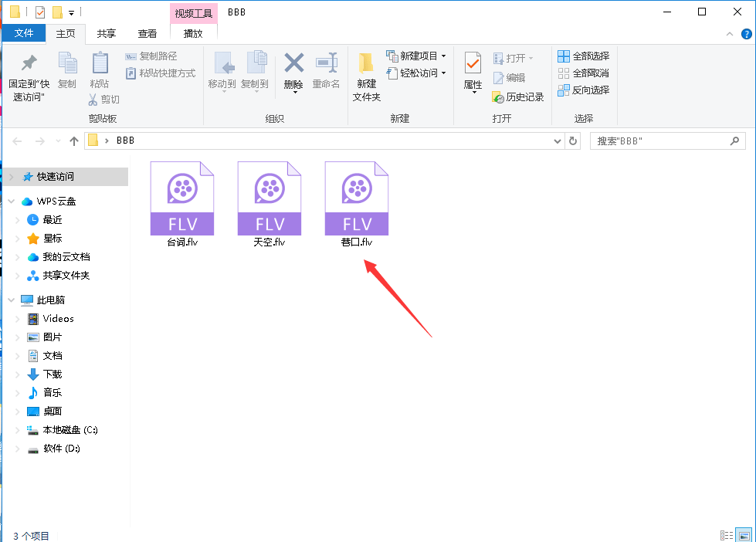Click Select All (全部选择)

pyautogui.click(x=583, y=56)
